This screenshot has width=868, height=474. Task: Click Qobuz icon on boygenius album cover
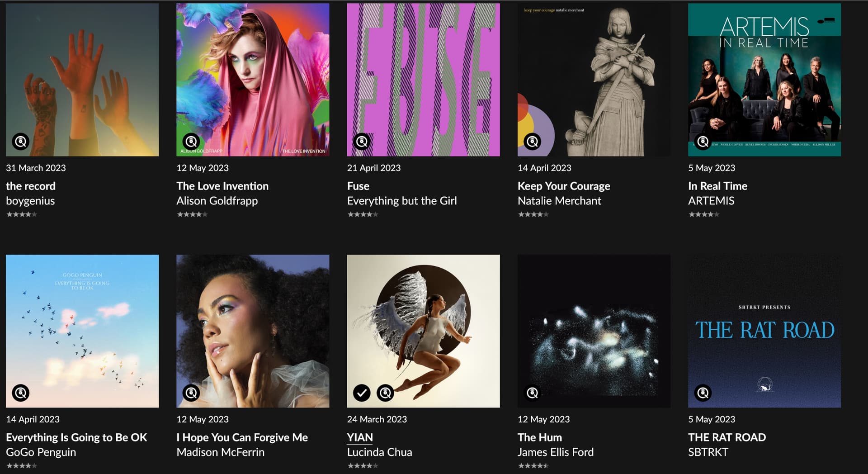tap(21, 142)
